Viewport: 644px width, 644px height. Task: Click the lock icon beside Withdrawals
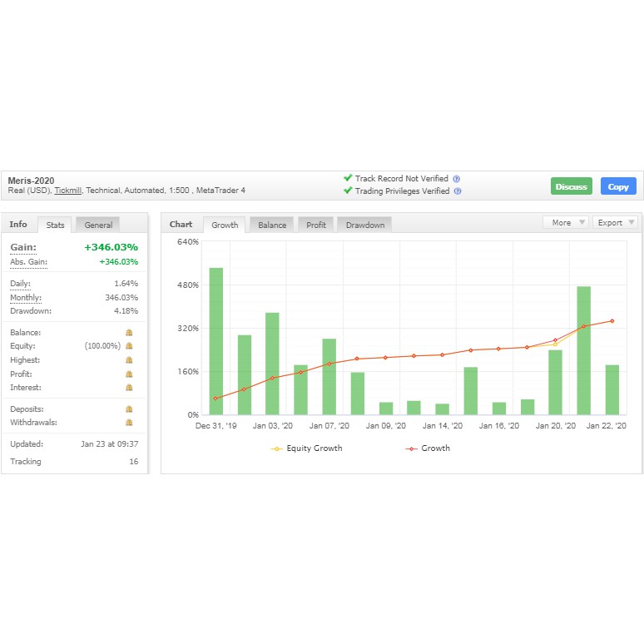click(x=129, y=423)
